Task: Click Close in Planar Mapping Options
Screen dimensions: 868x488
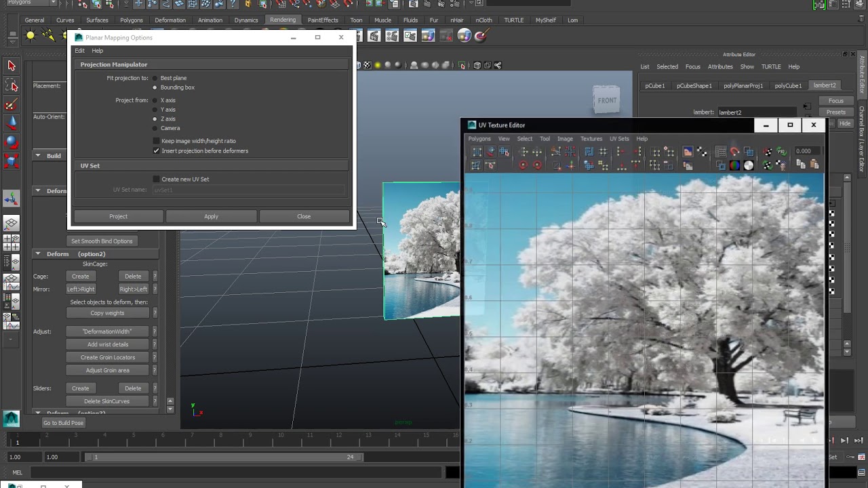Action: 304,216
